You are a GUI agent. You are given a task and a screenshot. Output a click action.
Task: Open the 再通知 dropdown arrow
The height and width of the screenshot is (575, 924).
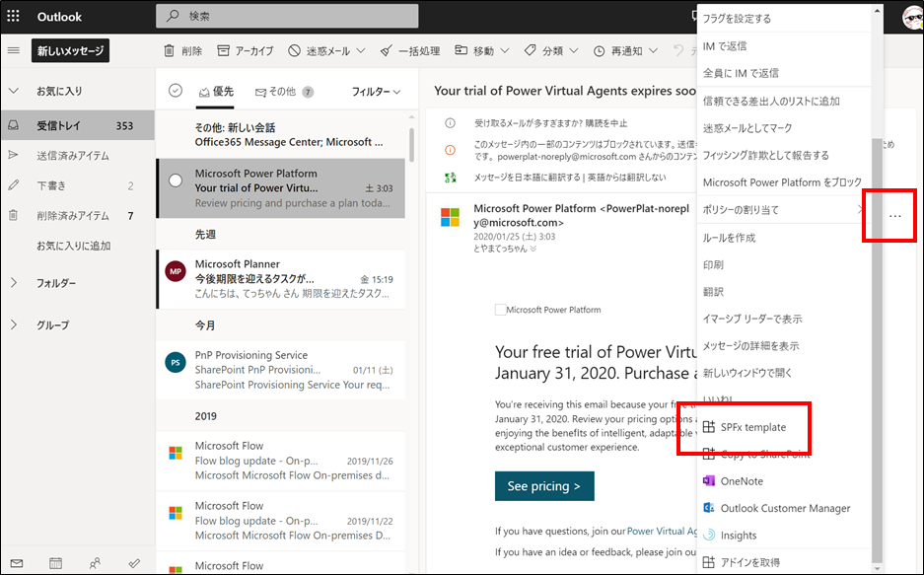653,50
